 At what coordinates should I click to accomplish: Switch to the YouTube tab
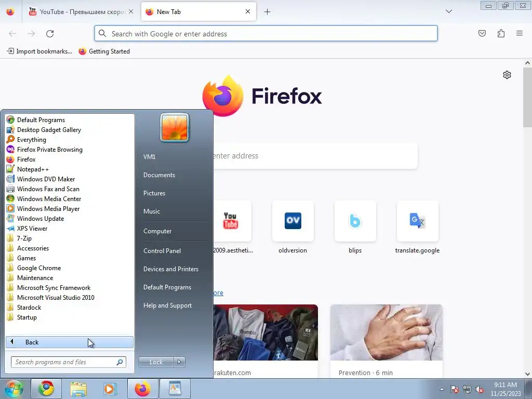(81, 12)
